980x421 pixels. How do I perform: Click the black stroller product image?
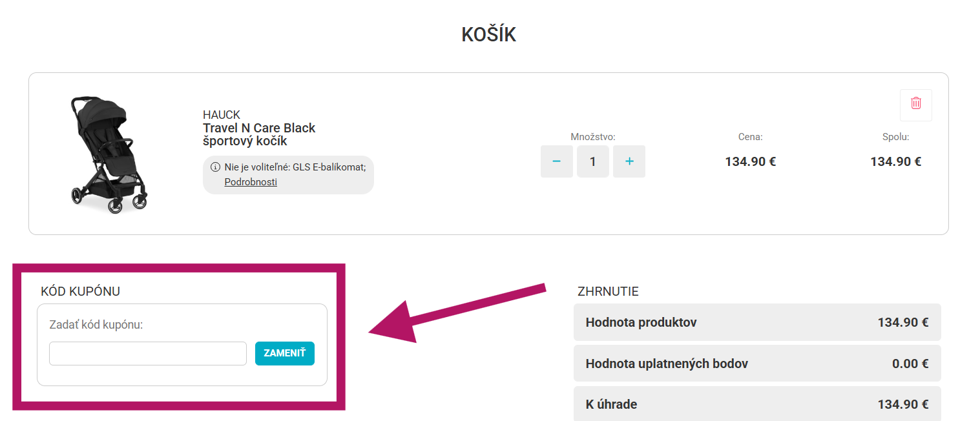coord(108,155)
